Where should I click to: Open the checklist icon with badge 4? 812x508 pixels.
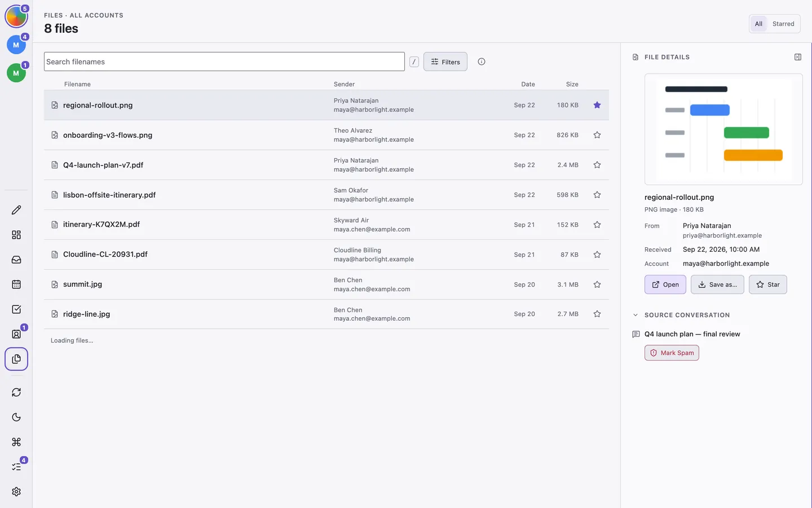[x=16, y=467]
